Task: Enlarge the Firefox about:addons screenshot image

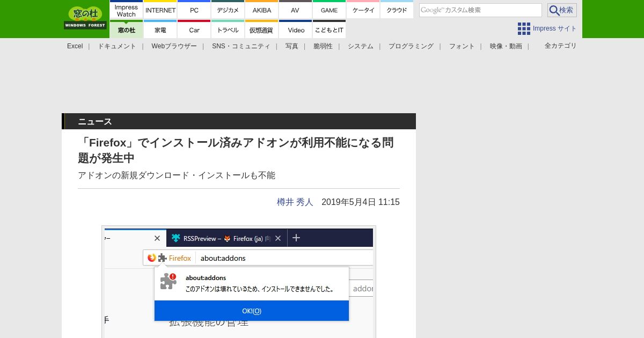Action: [239, 282]
